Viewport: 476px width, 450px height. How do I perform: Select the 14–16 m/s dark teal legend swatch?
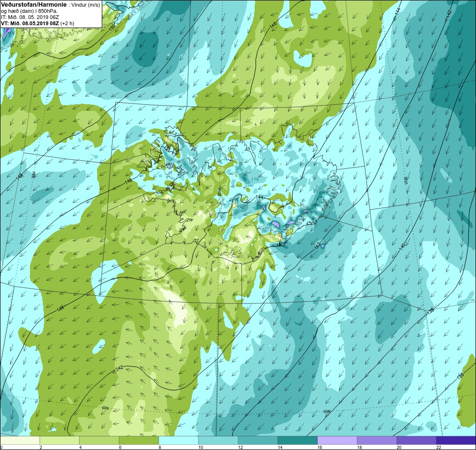click(297, 440)
